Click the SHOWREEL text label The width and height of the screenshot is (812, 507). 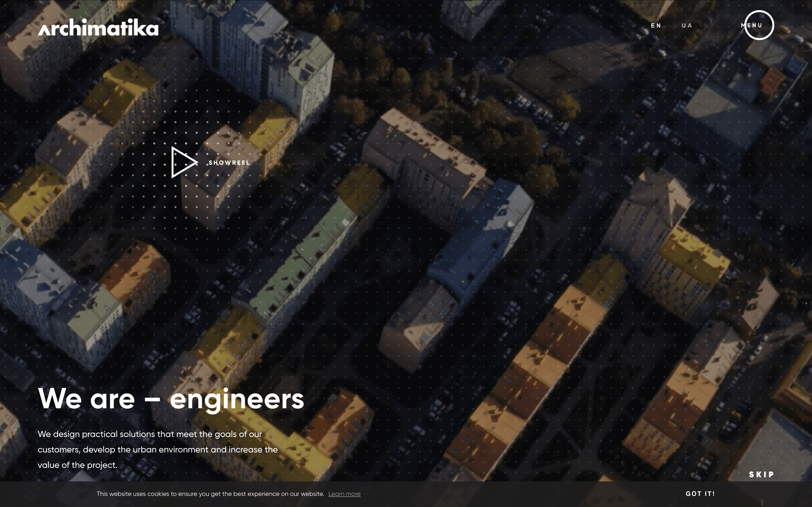(229, 163)
